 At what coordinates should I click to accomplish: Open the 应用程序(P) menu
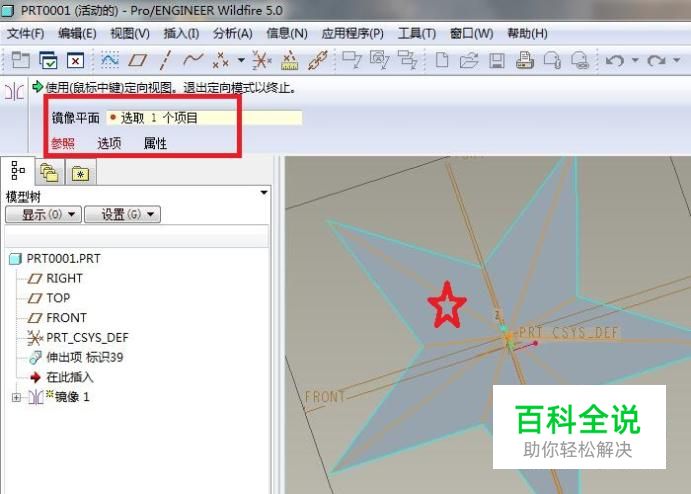[353, 33]
